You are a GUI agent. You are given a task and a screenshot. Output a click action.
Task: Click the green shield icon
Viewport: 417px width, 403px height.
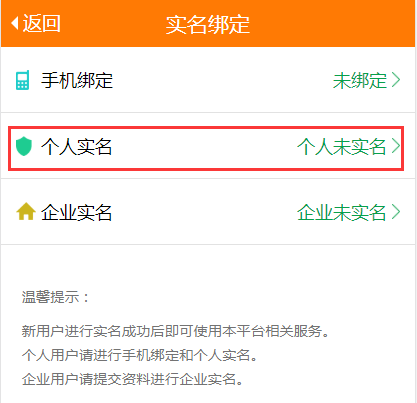tap(24, 146)
